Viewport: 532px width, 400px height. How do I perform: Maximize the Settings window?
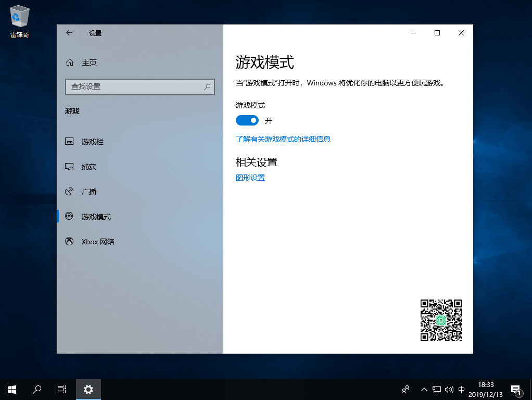tap(437, 33)
